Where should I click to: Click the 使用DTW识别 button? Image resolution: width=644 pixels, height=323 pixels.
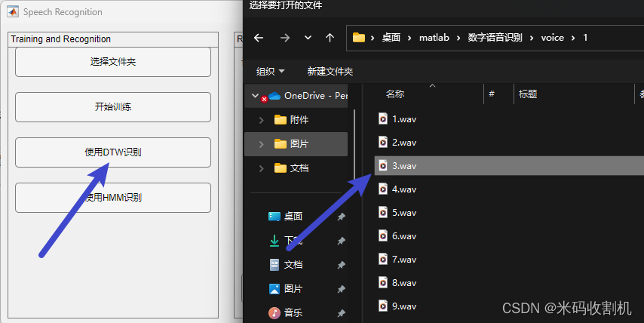click(113, 152)
